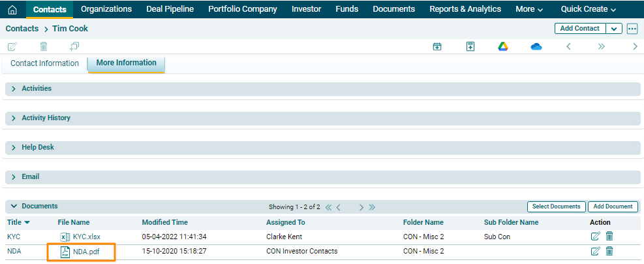The image size is (644, 264).
Task: Collapse the Documents section
Action: pos(14,206)
